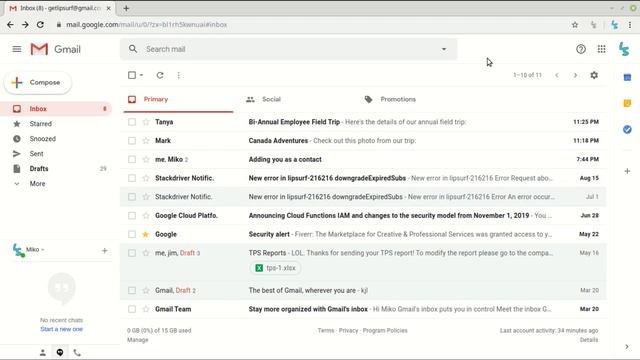Open the account avatar at top right

(x=624, y=49)
